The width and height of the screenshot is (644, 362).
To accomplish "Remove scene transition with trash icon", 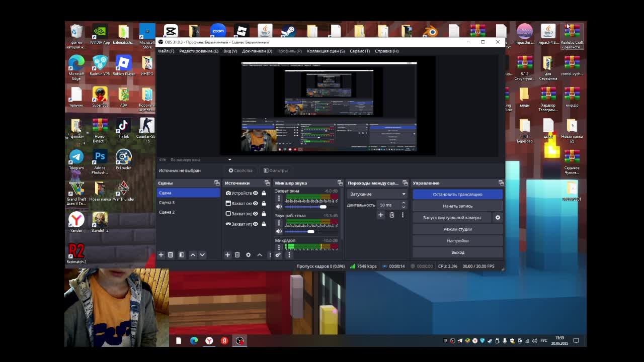I will pyautogui.click(x=392, y=215).
